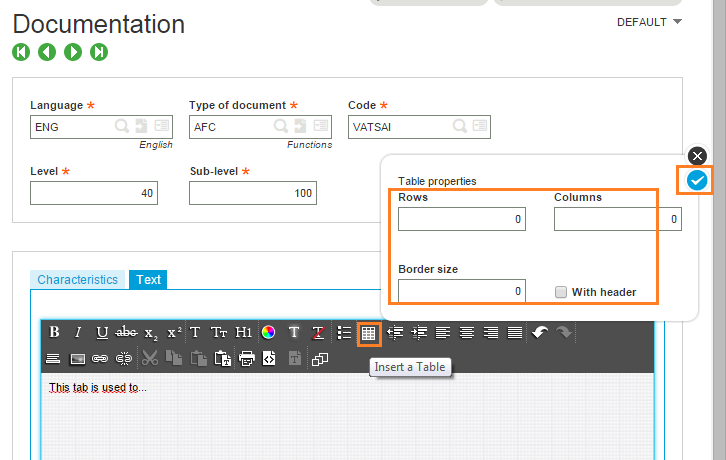Insert an image into the text
Image resolution: width=726 pixels, height=460 pixels.
point(77,359)
